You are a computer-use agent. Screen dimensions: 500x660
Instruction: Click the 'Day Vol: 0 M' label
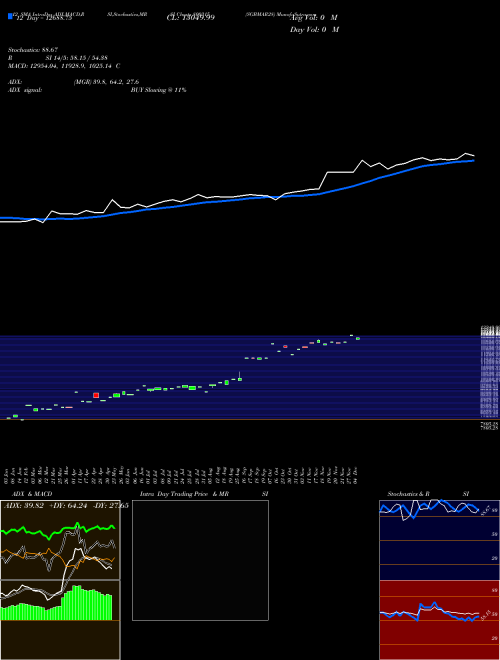314,30
